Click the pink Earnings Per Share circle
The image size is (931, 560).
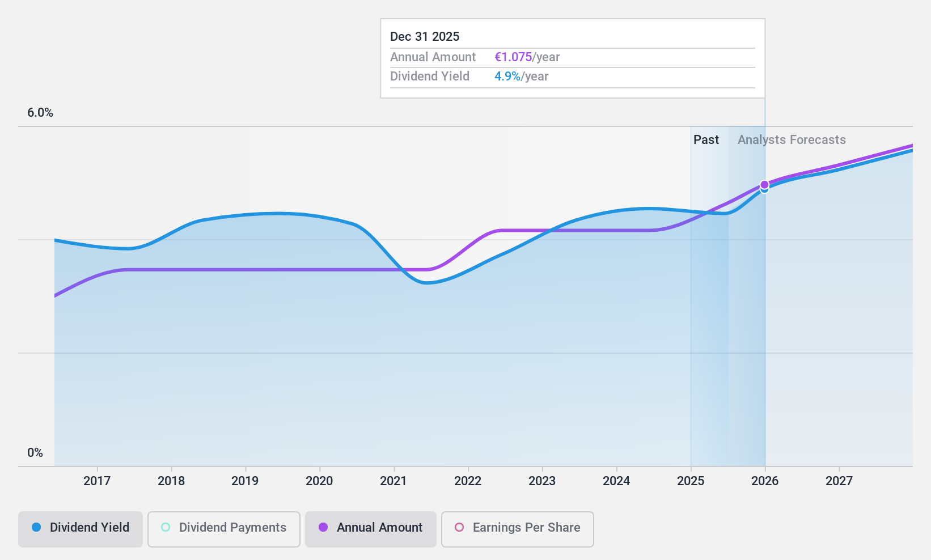[x=459, y=527]
